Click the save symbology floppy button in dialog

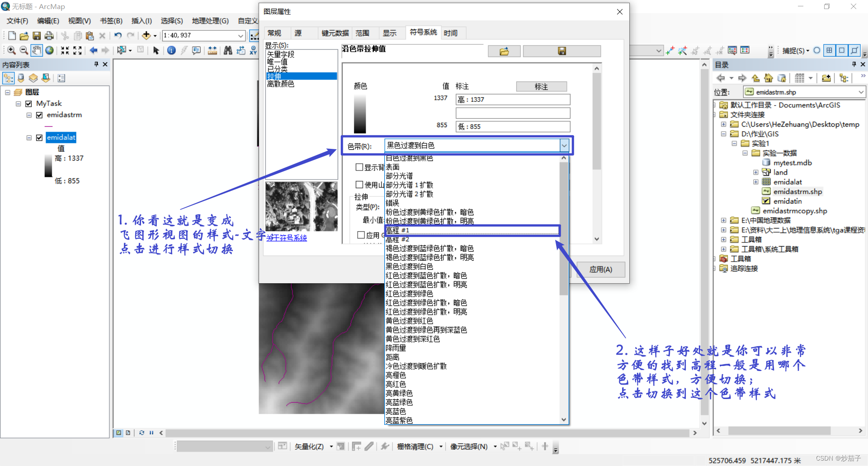562,51
